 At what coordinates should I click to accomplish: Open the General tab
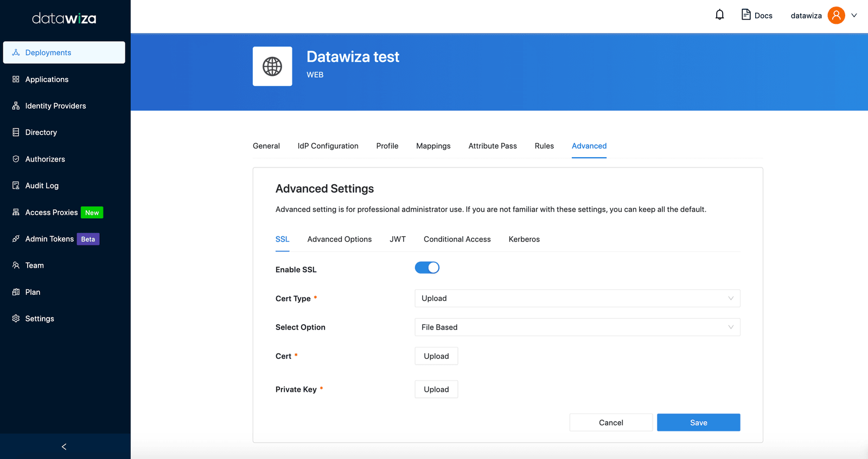coord(266,146)
